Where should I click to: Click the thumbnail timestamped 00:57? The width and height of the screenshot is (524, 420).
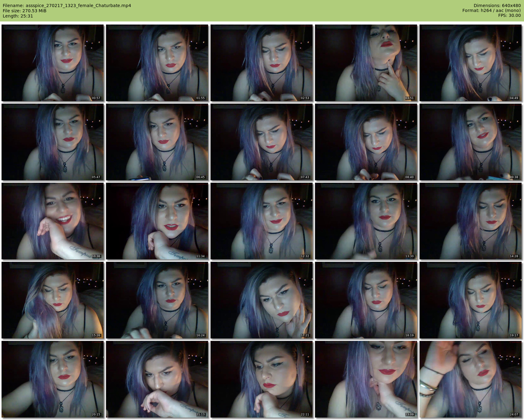(53, 63)
